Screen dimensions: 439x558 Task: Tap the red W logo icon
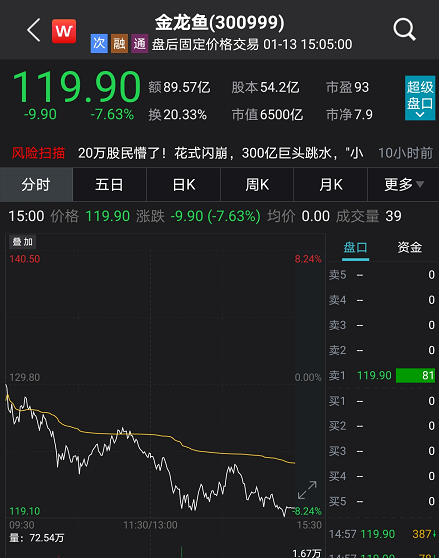click(64, 31)
